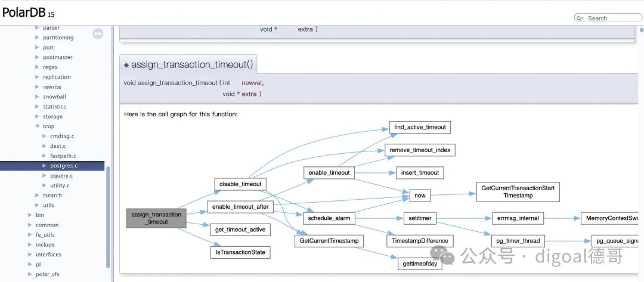The height and width of the screenshot is (282, 644).
Task: Open the insert_timeout graph node
Action: tap(420, 172)
